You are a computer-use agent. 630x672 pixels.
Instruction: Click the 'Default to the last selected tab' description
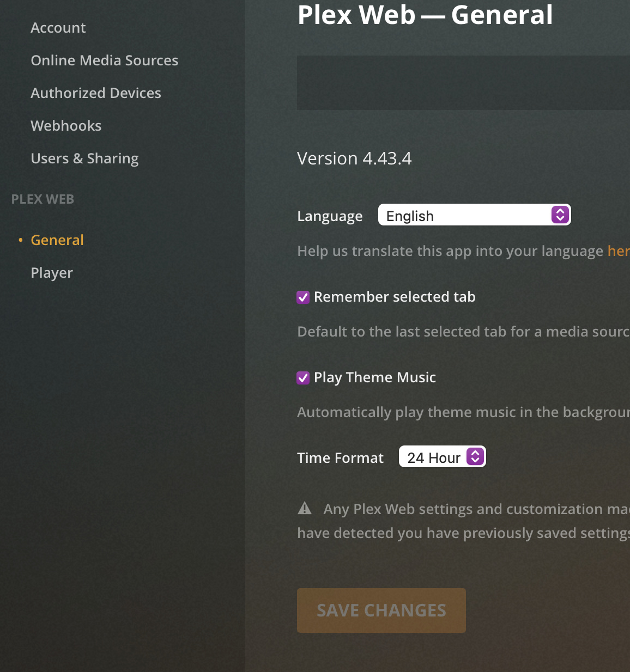[x=463, y=332]
